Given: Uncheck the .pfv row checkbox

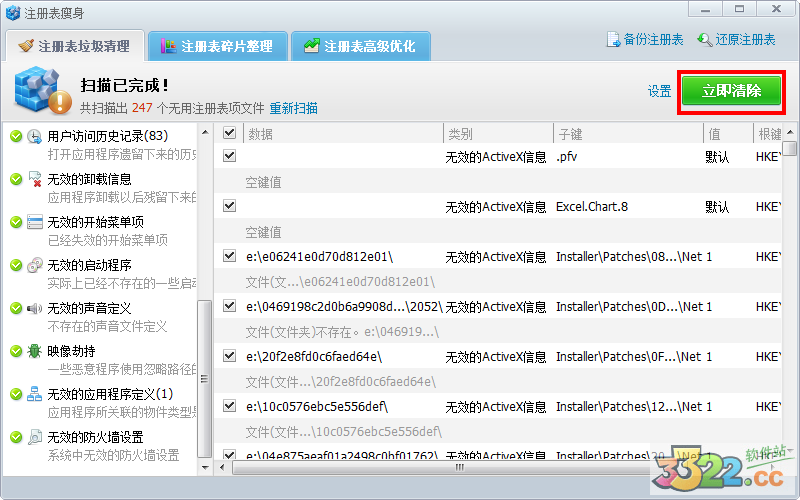Looking at the screenshot, I should (x=230, y=156).
